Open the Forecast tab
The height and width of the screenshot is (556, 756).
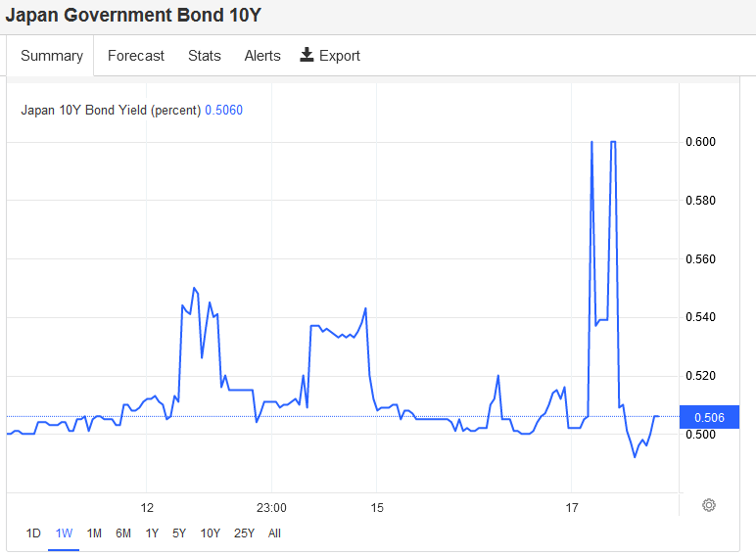(136, 56)
